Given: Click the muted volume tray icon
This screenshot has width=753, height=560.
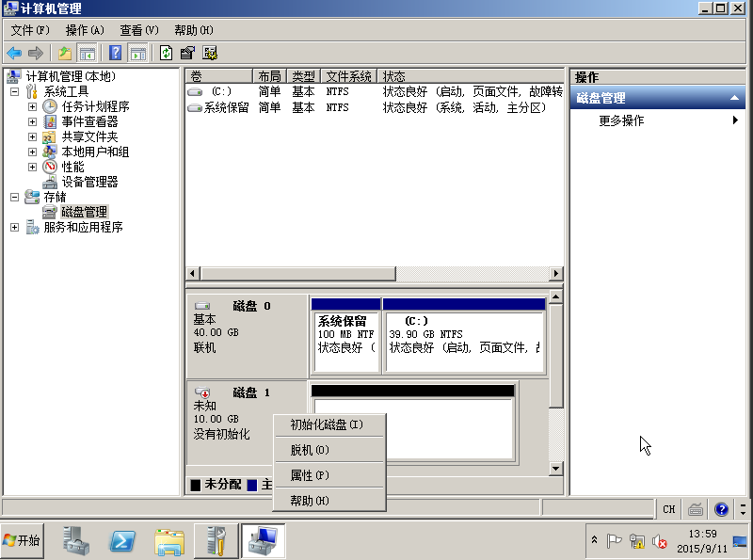Looking at the screenshot, I should point(660,541).
